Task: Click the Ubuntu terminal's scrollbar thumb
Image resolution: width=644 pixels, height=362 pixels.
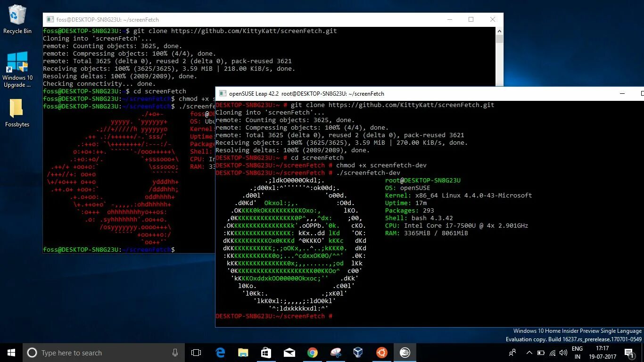Action: (x=499, y=39)
